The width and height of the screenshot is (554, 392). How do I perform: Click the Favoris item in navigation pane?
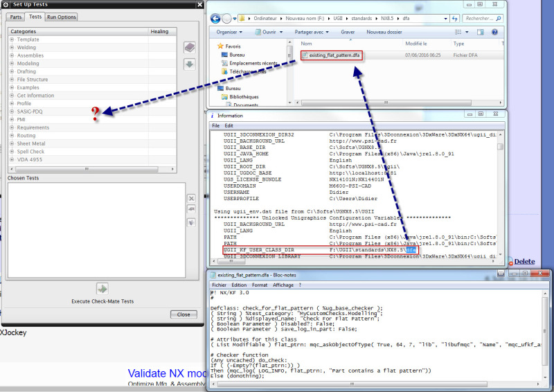click(233, 46)
